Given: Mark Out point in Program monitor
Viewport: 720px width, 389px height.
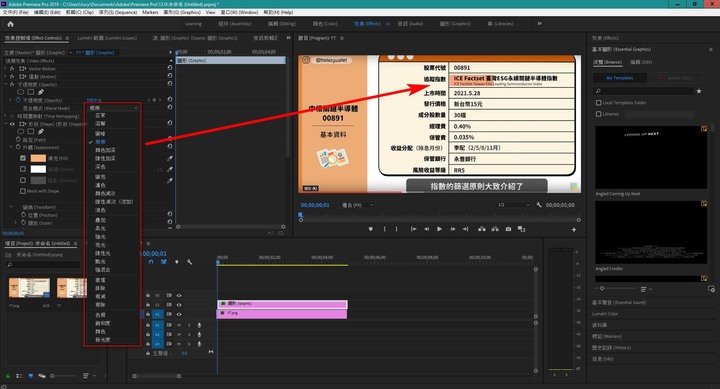Looking at the screenshot, I should (396, 229).
